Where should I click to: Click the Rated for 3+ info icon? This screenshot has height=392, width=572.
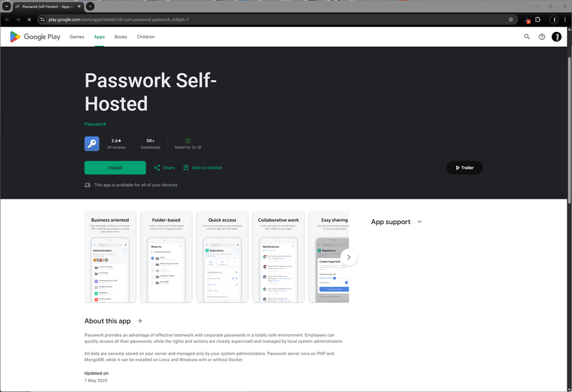(199, 147)
